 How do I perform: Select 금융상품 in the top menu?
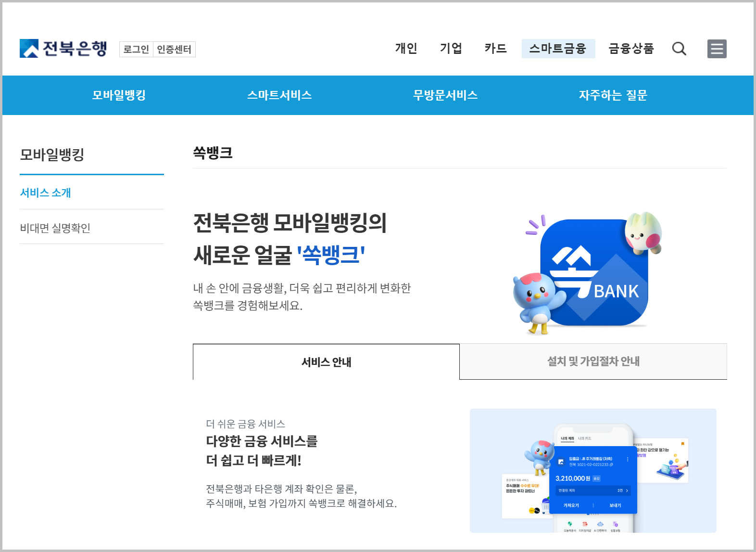point(631,49)
